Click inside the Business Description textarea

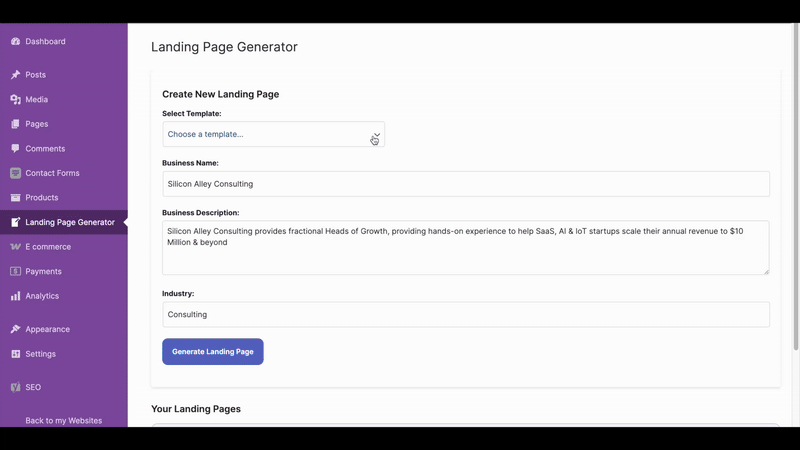click(466, 247)
